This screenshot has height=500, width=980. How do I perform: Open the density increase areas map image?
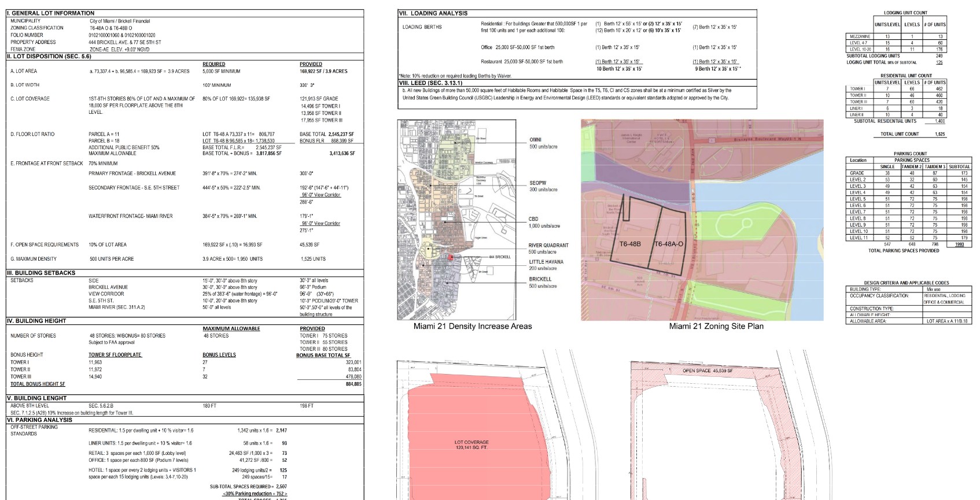[x=456, y=220]
